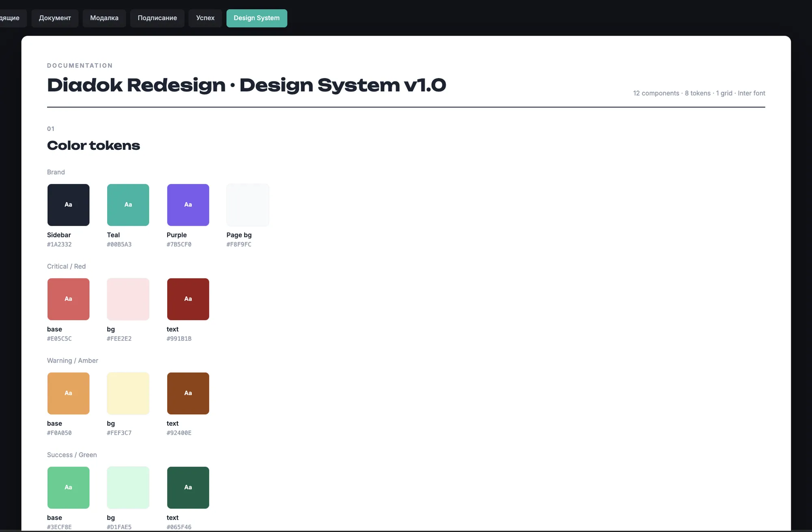Viewport: 812px width, 532px height.
Task: Click the Critical / Red group label
Action: pyautogui.click(x=66, y=266)
